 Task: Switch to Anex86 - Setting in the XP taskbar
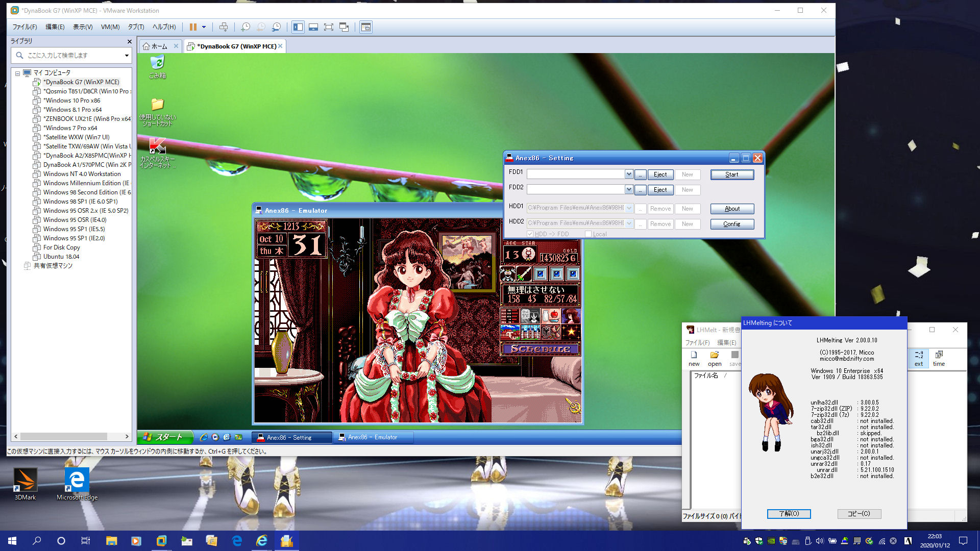click(291, 437)
